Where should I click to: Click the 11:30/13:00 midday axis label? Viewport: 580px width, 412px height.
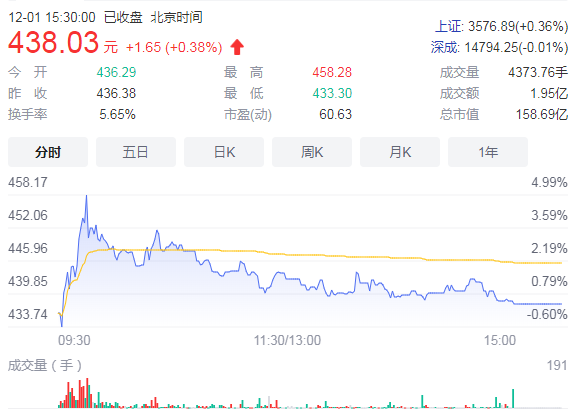[x=287, y=340]
